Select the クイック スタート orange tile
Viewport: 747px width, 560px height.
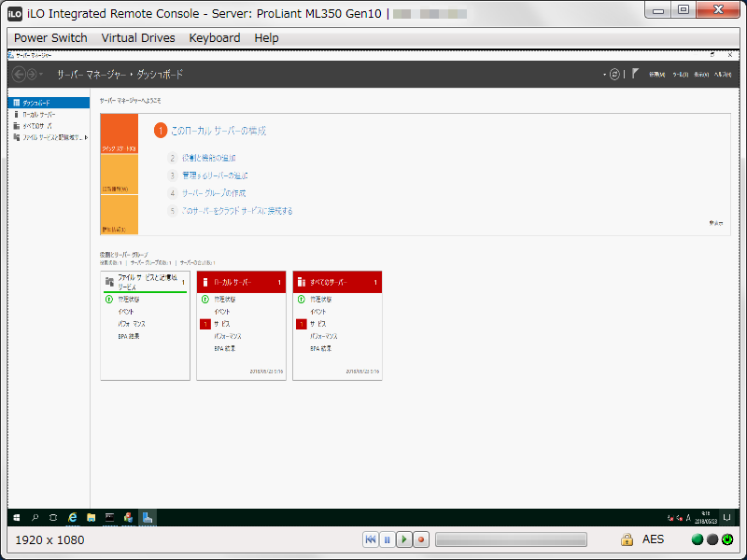(x=120, y=133)
